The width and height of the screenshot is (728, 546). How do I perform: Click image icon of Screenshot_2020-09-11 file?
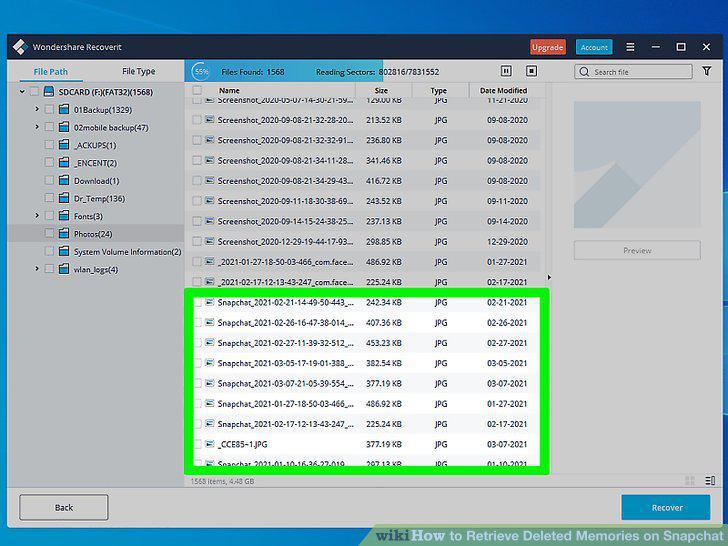[x=210, y=201]
